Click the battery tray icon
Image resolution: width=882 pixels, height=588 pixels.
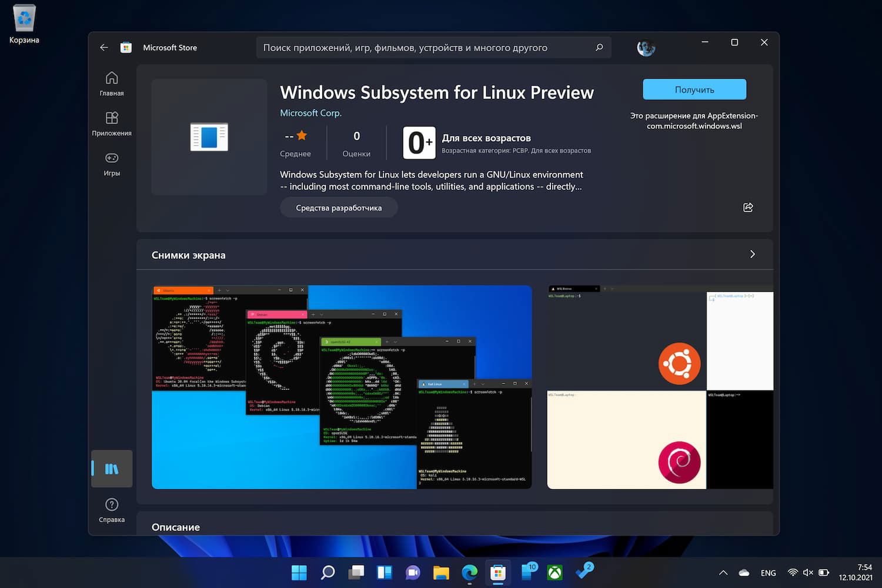point(824,573)
